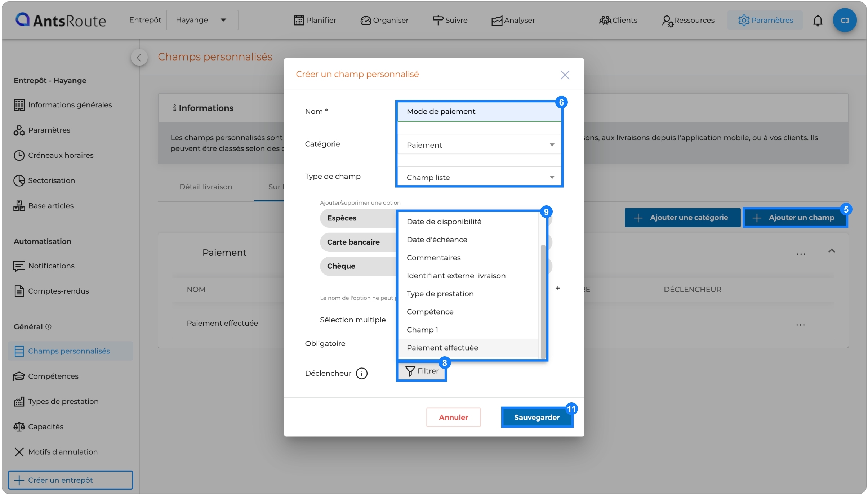Choose Date de disponibilité in list
Viewport: 868px width, 495px height.
[468, 222]
